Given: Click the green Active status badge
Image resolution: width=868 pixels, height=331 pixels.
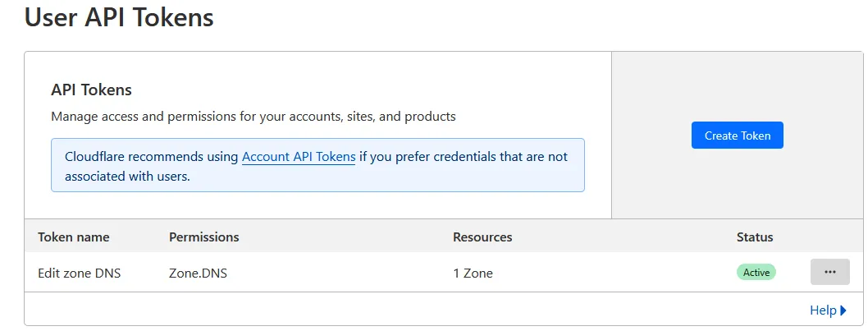Looking at the screenshot, I should (756, 273).
